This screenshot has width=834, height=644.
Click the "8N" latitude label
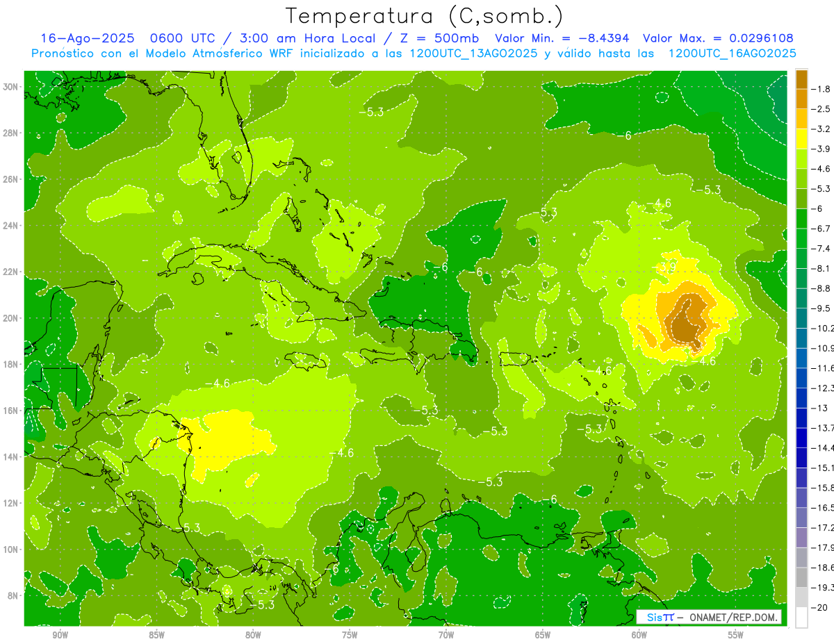click(x=13, y=595)
